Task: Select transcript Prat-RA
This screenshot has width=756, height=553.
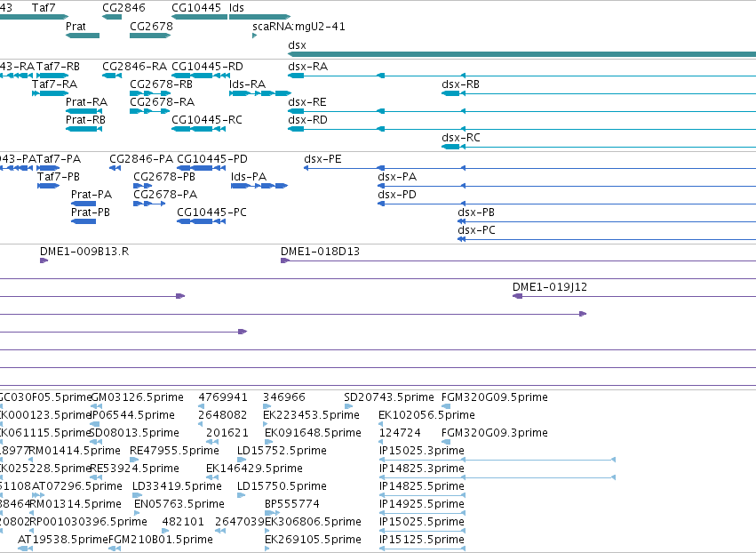Action: [x=86, y=102]
